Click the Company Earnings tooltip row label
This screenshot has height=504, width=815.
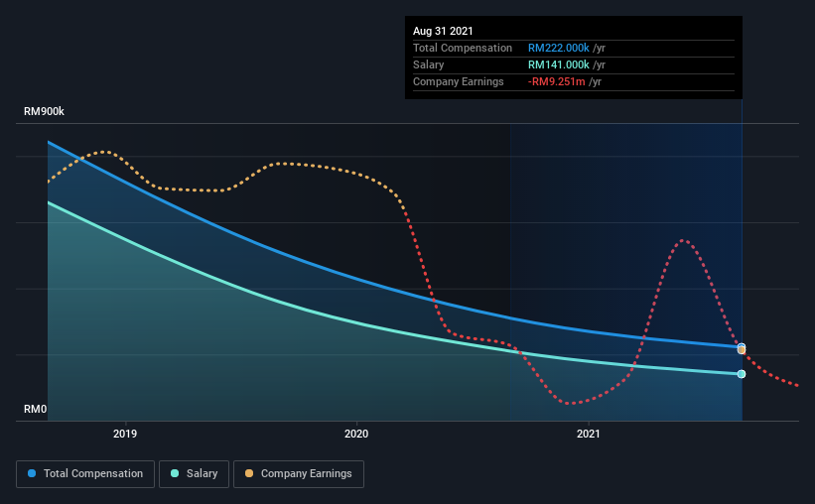(x=459, y=81)
